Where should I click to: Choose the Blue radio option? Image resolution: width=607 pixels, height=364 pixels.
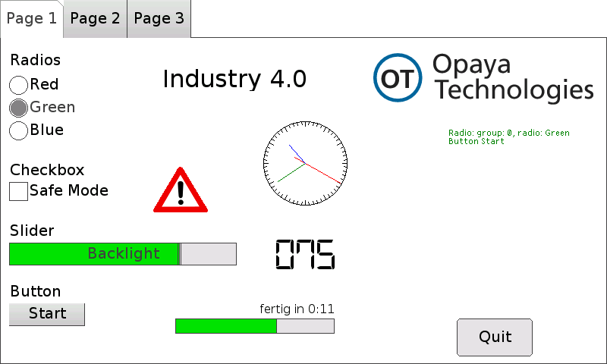(x=18, y=130)
